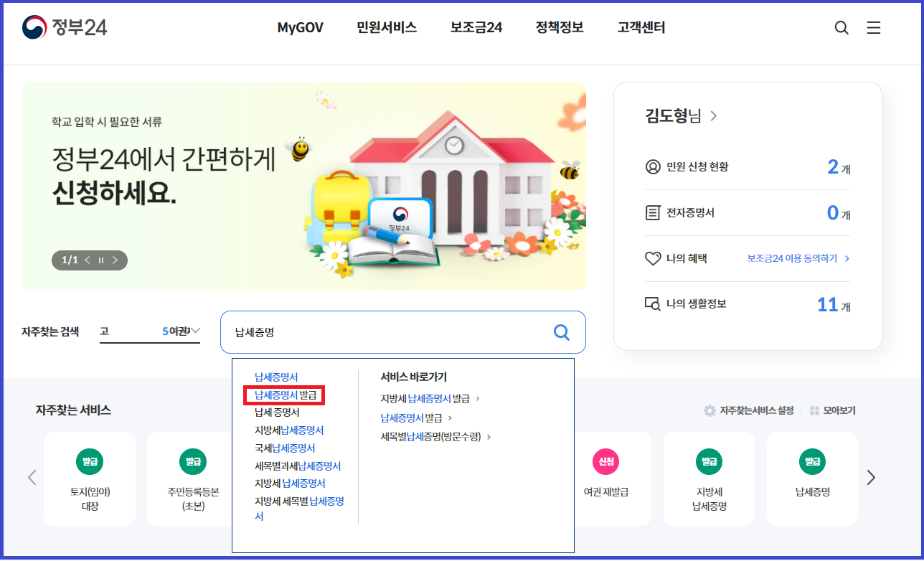Viewport: 924px width, 561px height.
Task: Open the MyGOV menu
Action: coord(301,28)
